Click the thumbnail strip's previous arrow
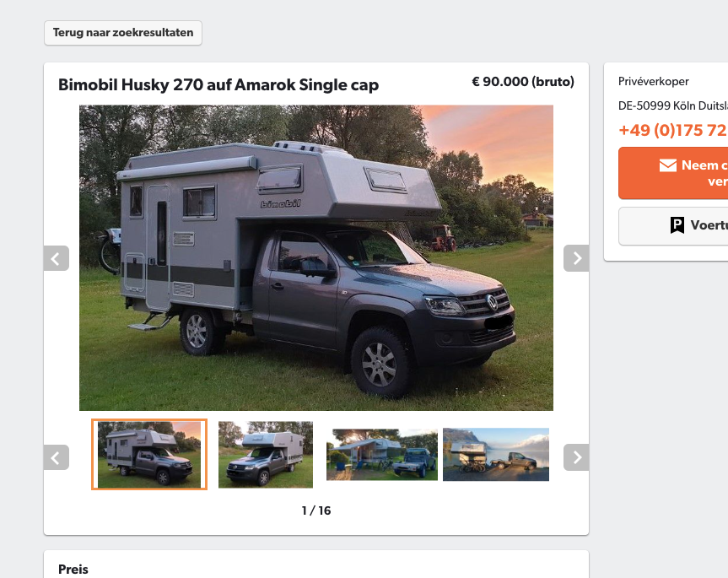This screenshot has height=578, width=728. coord(57,457)
